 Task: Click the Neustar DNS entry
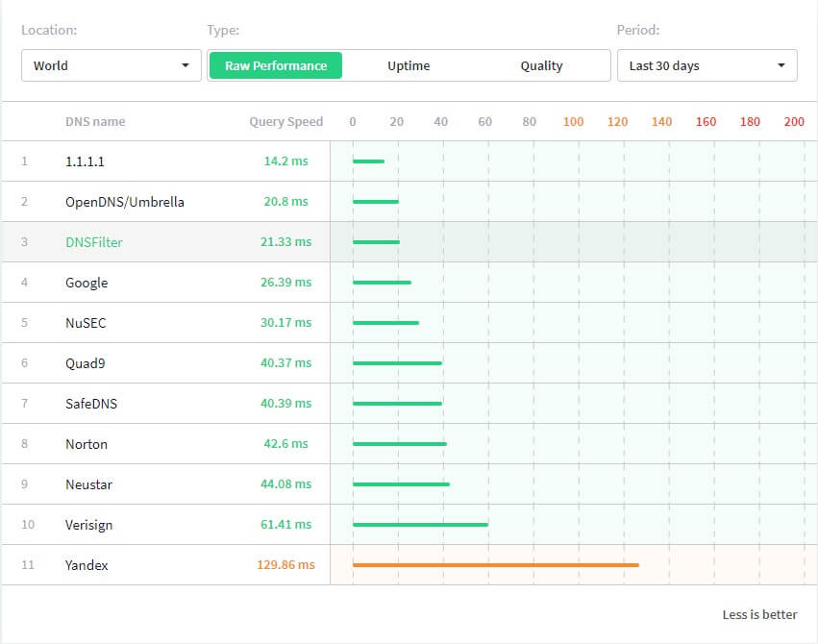point(88,484)
